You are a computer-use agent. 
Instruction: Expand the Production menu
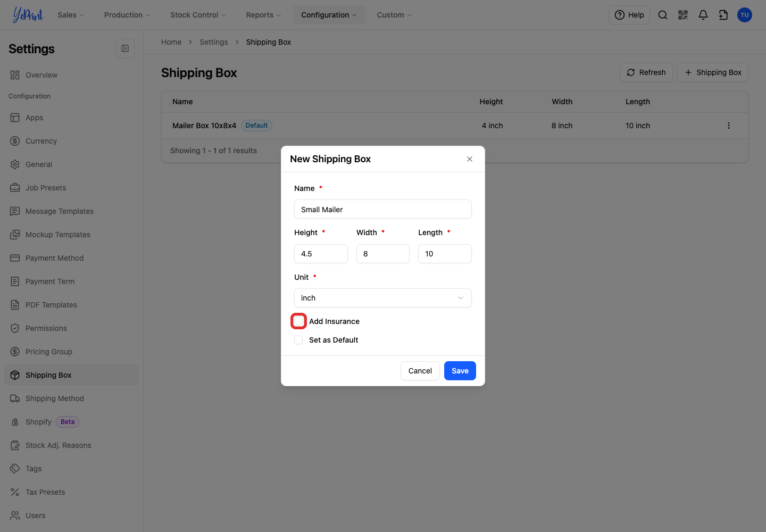tap(127, 15)
